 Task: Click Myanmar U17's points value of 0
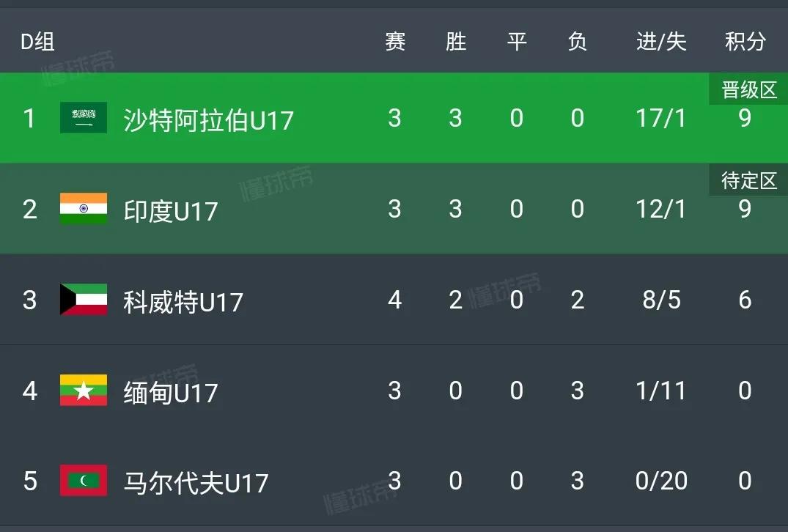click(745, 391)
